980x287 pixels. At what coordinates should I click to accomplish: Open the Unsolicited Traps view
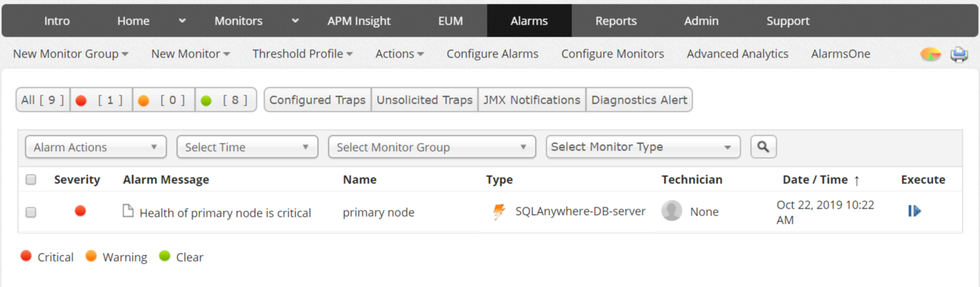424,100
